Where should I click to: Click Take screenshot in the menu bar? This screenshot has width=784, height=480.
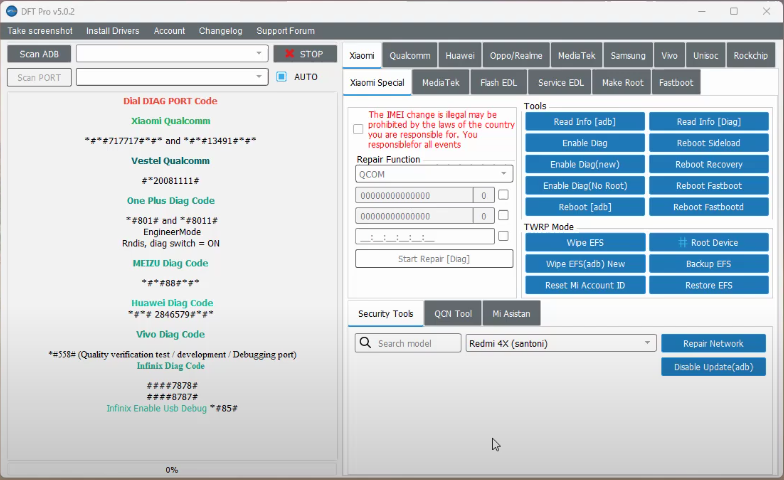[40, 31]
